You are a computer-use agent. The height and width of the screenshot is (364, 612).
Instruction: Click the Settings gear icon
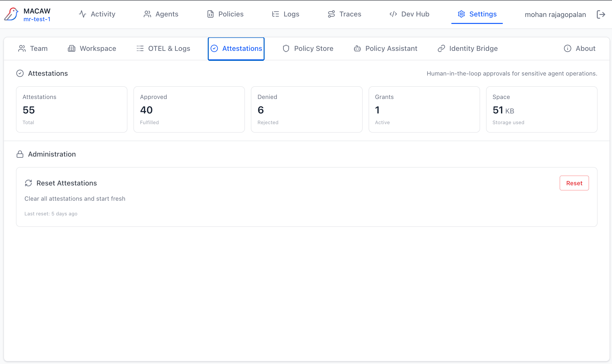click(x=461, y=14)
